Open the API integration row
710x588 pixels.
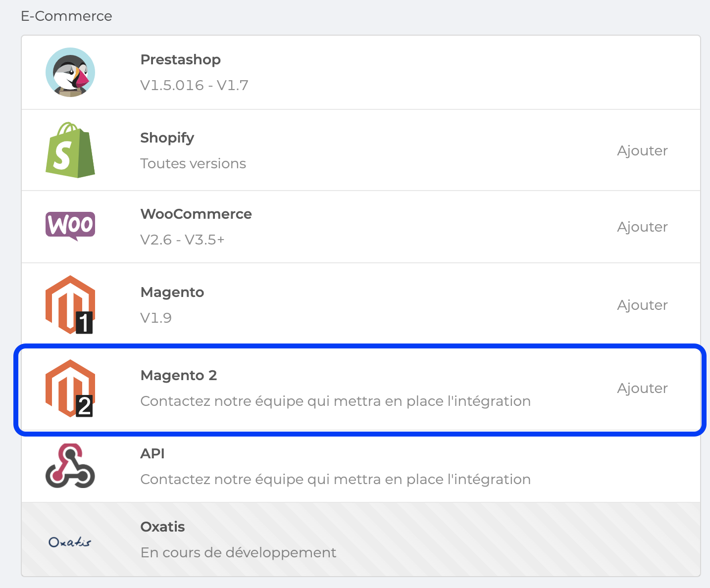(x=347, y=466)
